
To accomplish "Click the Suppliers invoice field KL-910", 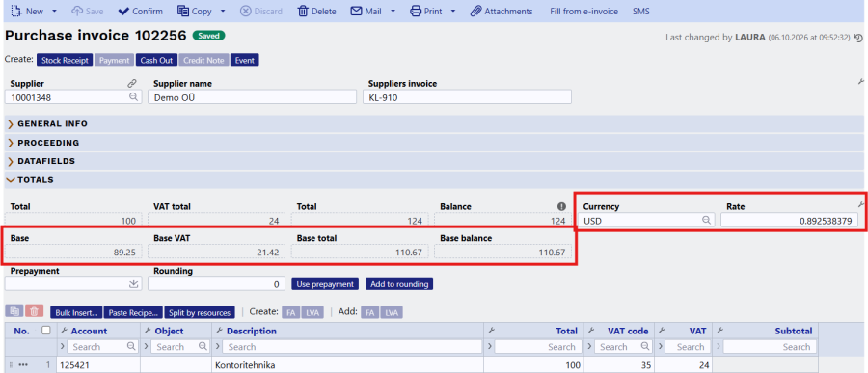I will (x=467, y=96).
